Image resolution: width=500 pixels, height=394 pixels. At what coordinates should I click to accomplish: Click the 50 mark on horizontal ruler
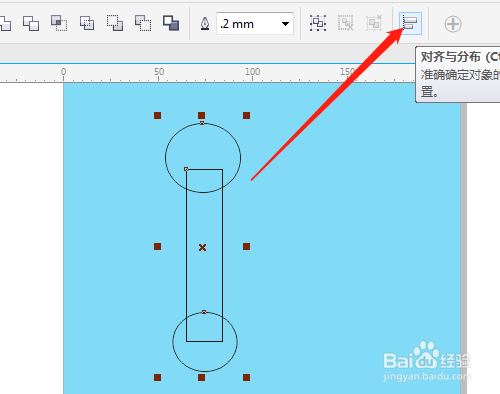point(159,72)
